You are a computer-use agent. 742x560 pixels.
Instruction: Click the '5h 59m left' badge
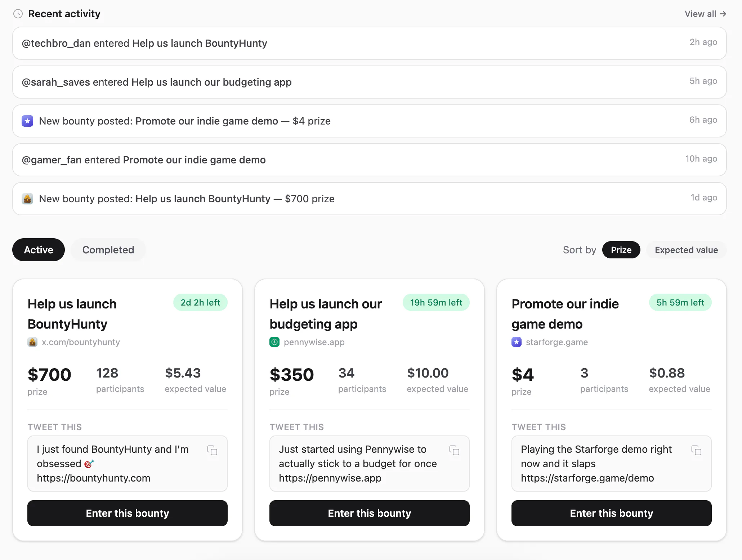click(680, 302)
